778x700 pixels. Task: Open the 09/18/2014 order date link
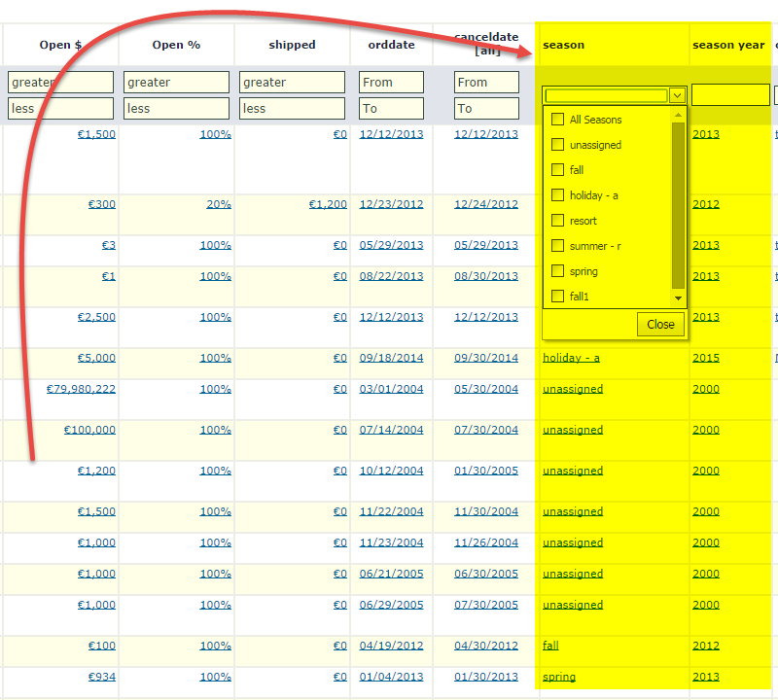click(392, 358)
